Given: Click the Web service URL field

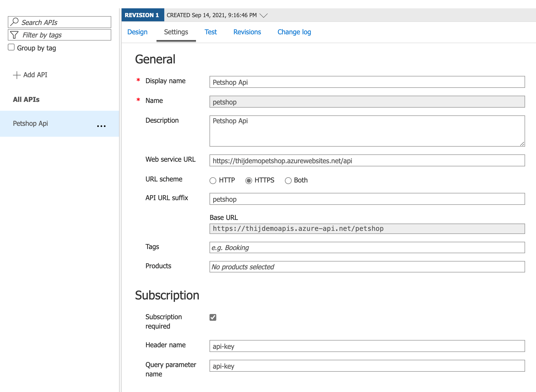Looking at the screenshot, I should (x=367, y=161).
